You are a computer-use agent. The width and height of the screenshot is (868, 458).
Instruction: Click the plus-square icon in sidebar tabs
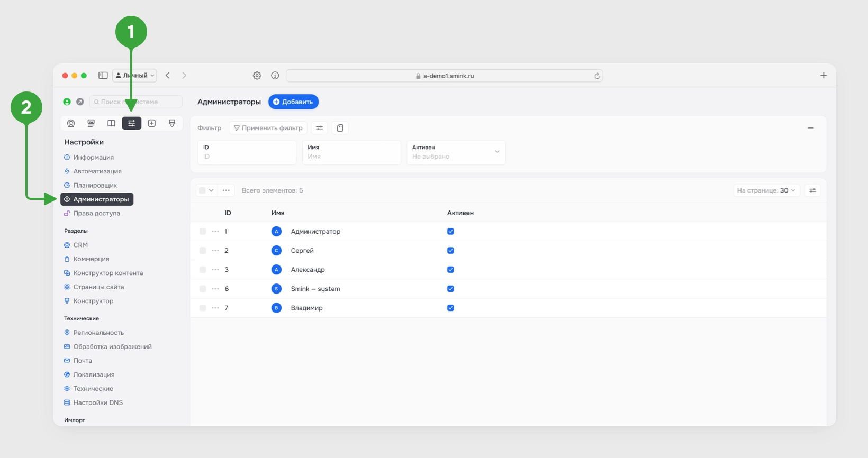[152, 123]
